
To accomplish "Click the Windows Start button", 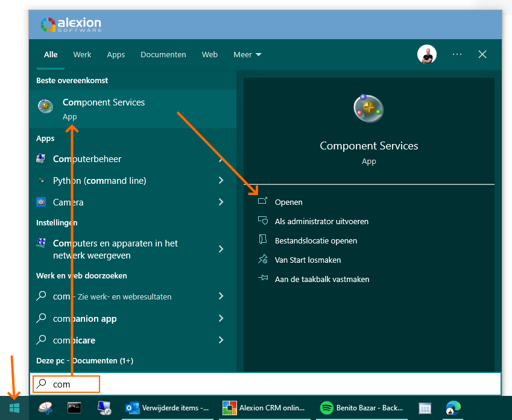I will (14, 407).
